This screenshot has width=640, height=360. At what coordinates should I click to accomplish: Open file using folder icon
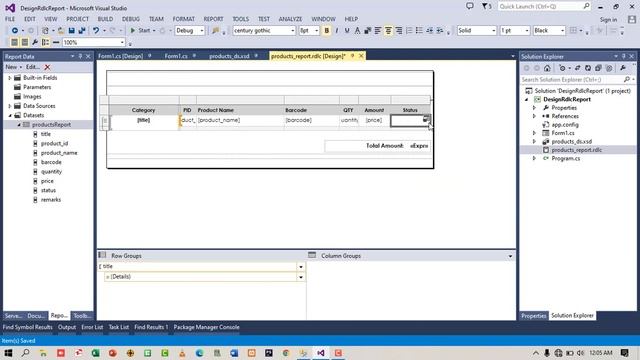(x=61, y=31)
